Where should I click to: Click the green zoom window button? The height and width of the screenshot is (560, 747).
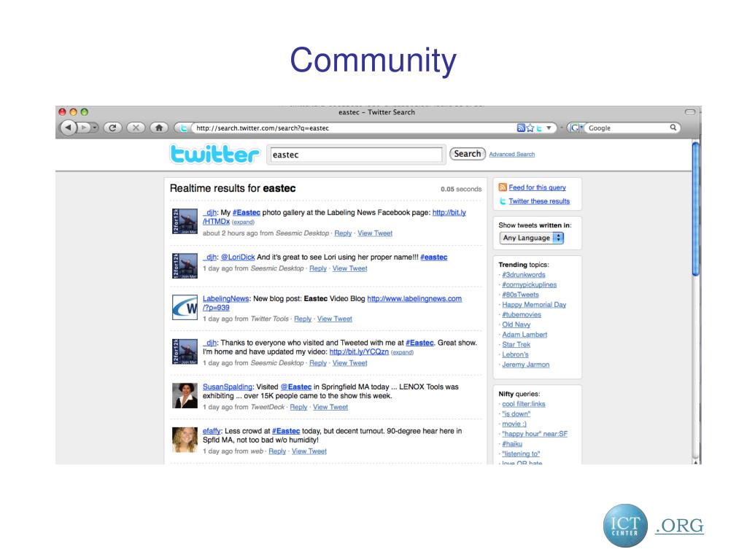click(85, 112)
